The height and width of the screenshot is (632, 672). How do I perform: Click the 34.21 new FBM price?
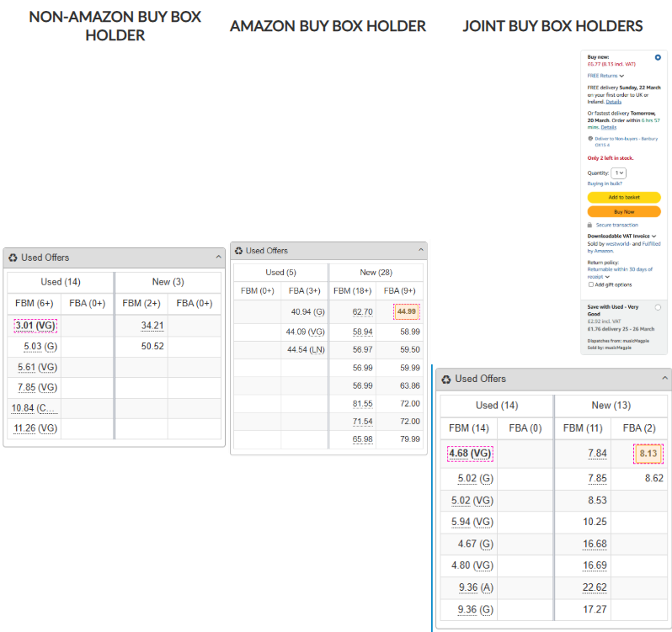pos(152,326)
